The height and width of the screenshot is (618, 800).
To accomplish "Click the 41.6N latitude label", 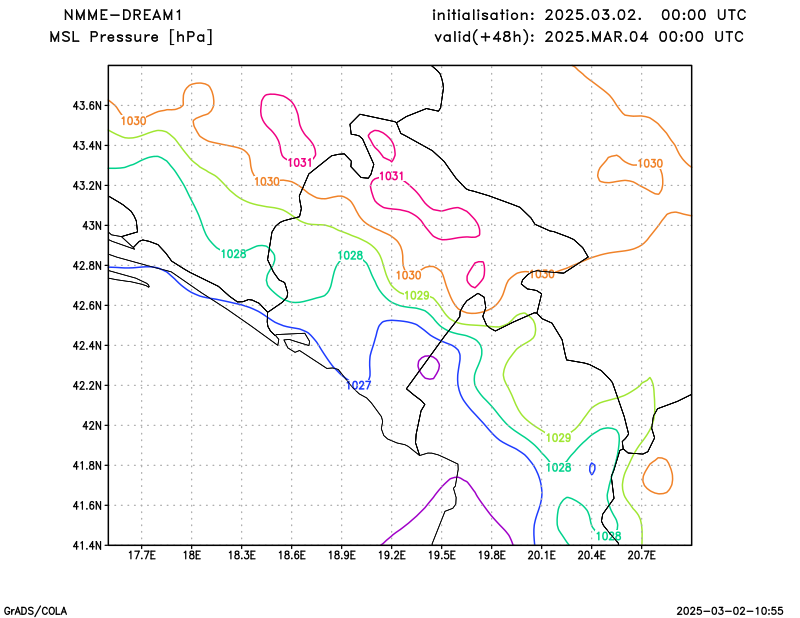I will 87,505.
